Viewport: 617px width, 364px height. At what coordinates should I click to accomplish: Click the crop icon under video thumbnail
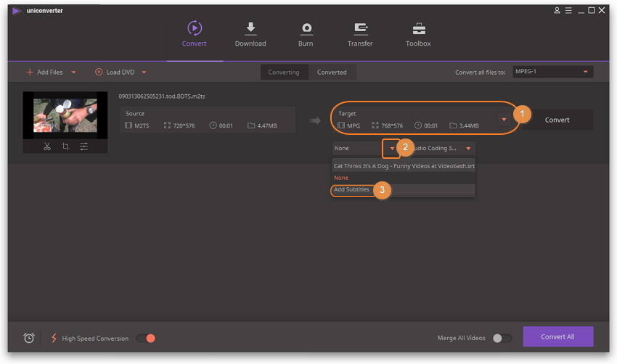65,146
